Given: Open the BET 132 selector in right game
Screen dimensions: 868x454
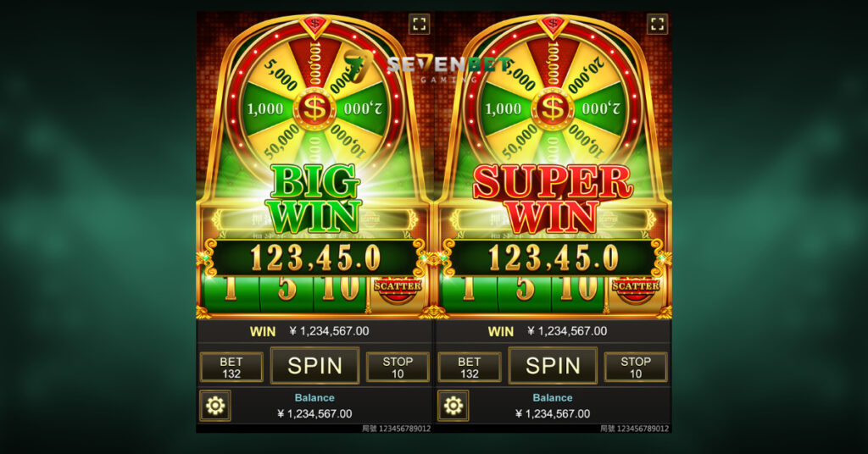Looking at the screenshot, I should [470, 368].
